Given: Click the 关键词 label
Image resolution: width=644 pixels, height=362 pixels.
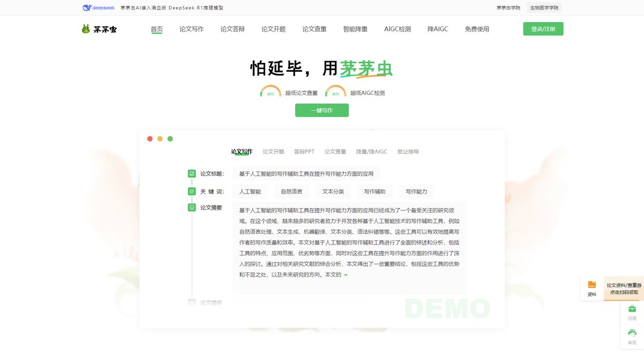Looking at the screenshot, I should [212, 191].
